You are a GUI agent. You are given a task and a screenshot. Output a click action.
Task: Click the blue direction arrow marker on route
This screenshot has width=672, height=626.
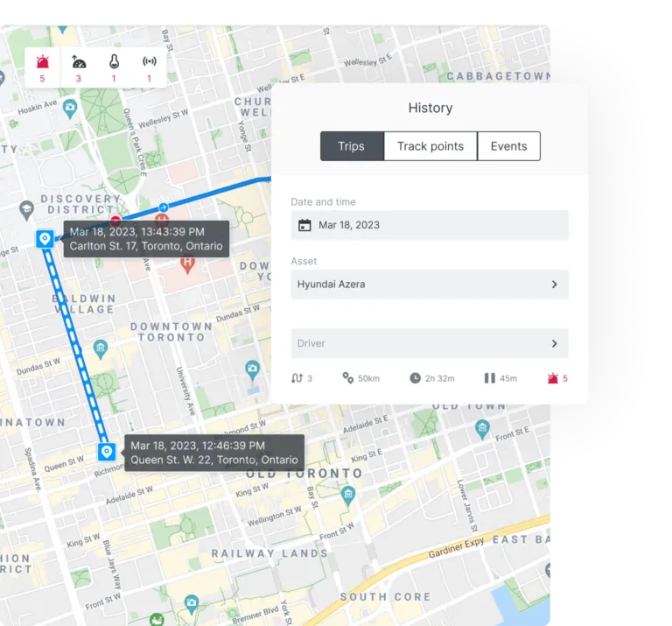click(163, 207)
